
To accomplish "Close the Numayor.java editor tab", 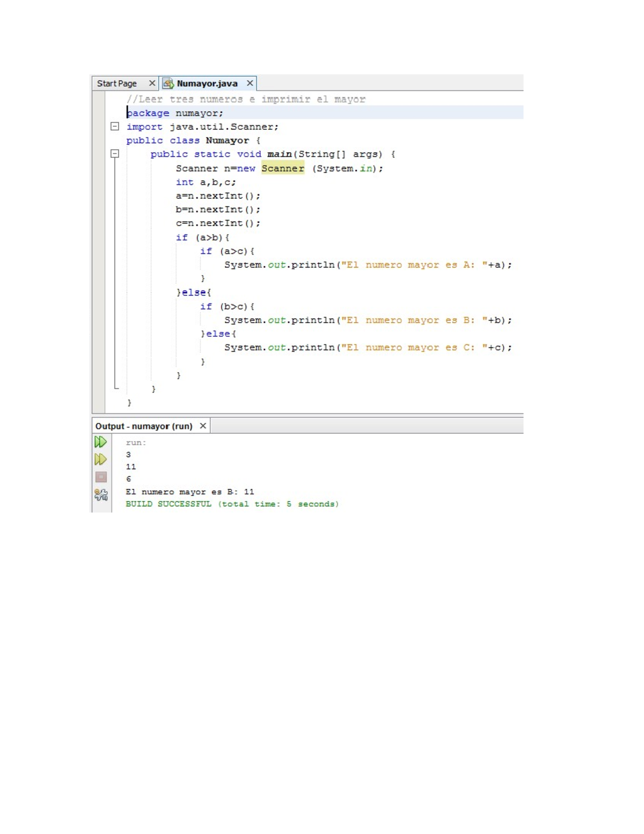I will point(250,83).
